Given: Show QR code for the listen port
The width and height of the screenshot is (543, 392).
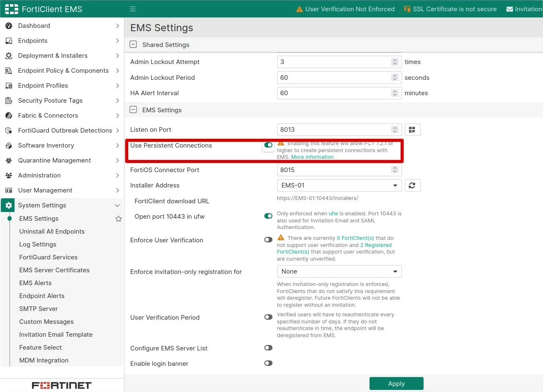Looking at the screenshot, I should (412, 130).
